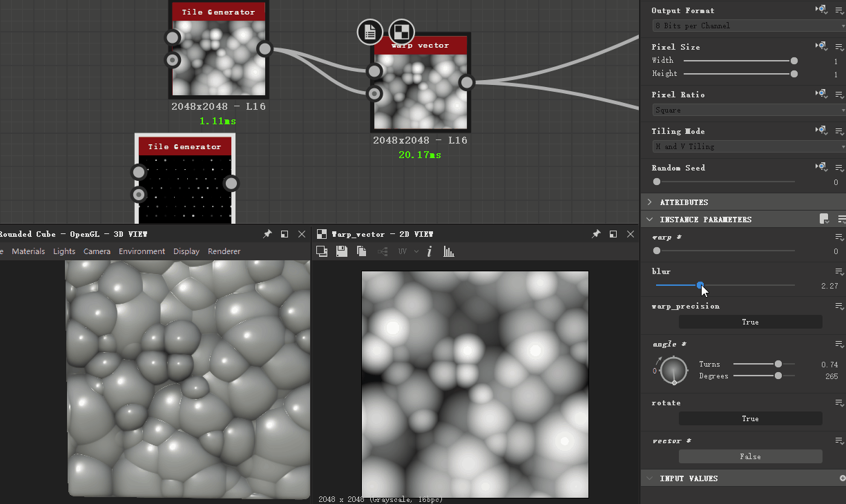This screenshot has height=504, width=846.
Task: Click the Pixel Size Height slider handle
Action: pos(794,74)
